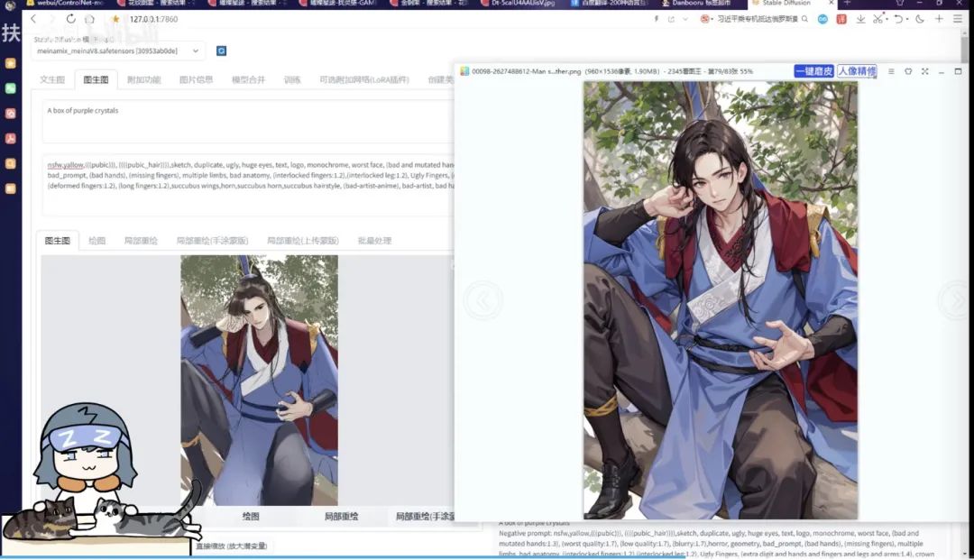The width and height of the screenshot is (974, 560).
Task: Click the large preview image in viewer
Action: point(721,300)
